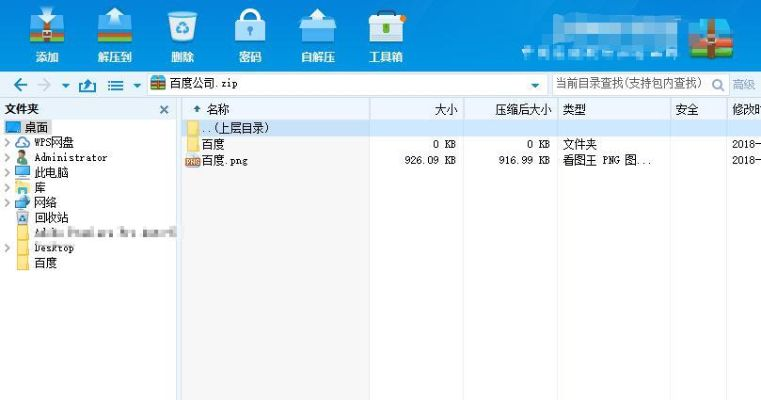Image resolution: width=761 pixels, height=400 pixels.
Task: Click the 删除 (Delete) recycle bin icon
Action: [182, 27]
